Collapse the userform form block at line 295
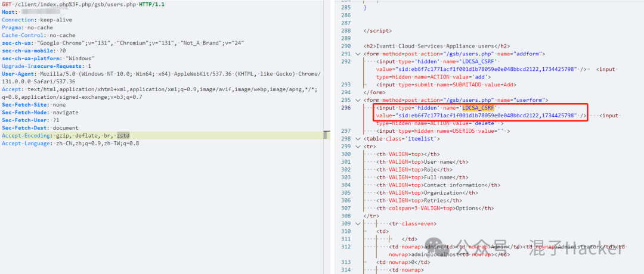This screenshot has height=274, width=644. (358, 100)
